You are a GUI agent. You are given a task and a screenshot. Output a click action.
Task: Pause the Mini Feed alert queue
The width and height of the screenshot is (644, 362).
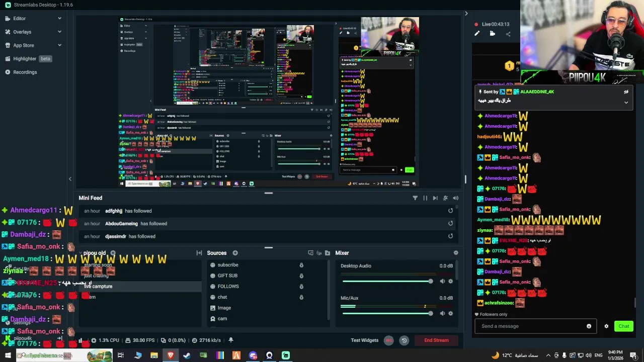425,198
